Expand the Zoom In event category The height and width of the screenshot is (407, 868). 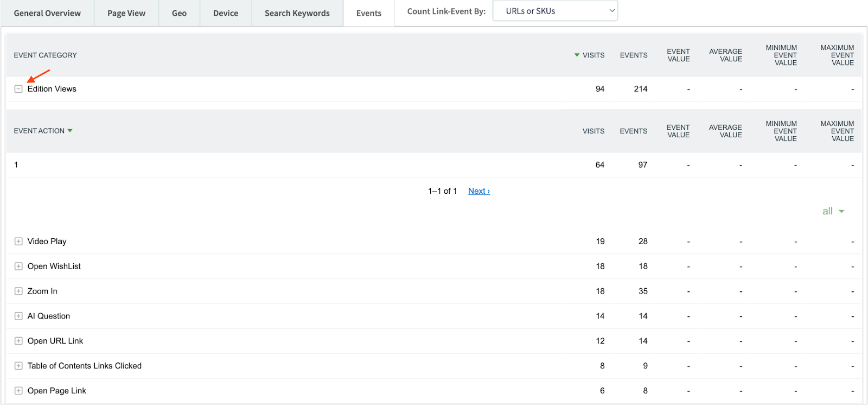pyautogui.click(x=18, y=291)
